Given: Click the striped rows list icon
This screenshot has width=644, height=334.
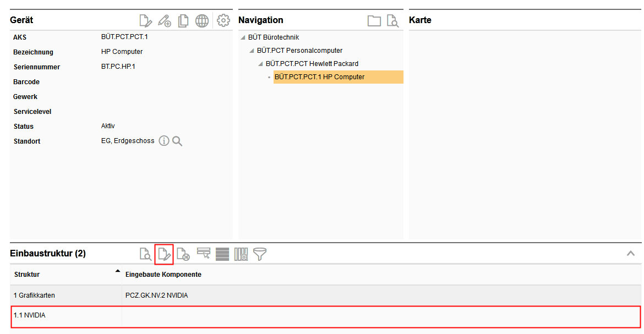Looking at the screenshot, I should (x=222, y=254).
